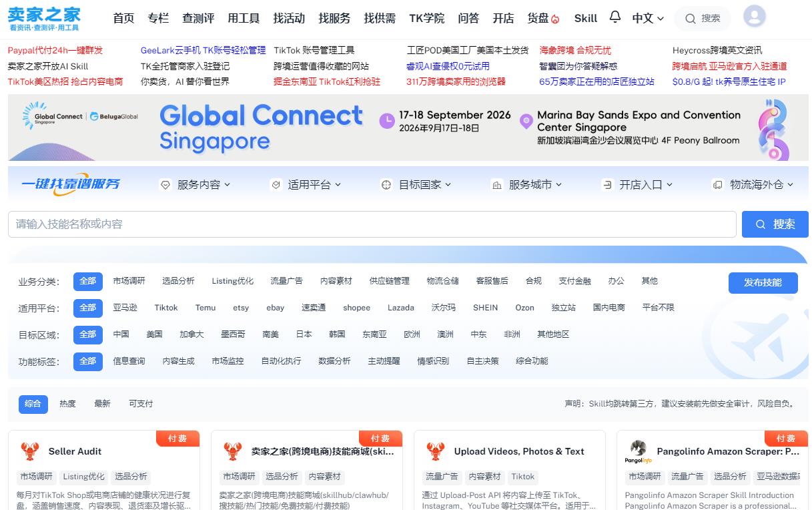Select 全部 in 功能标签 row

[x=88, y=361]
